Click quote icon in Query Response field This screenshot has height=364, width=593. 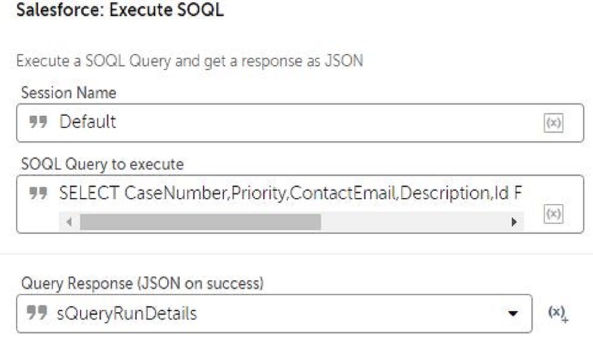37,313
